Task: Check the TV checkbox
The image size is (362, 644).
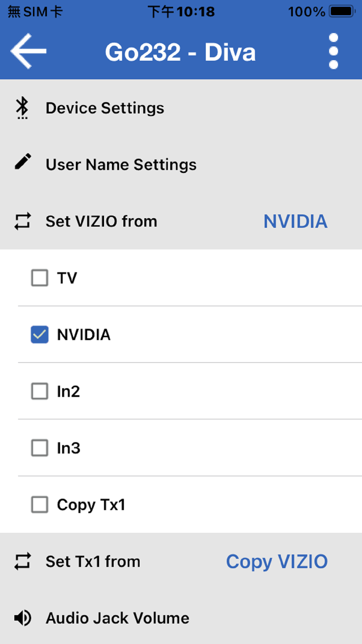Action: tap(40, 278)
